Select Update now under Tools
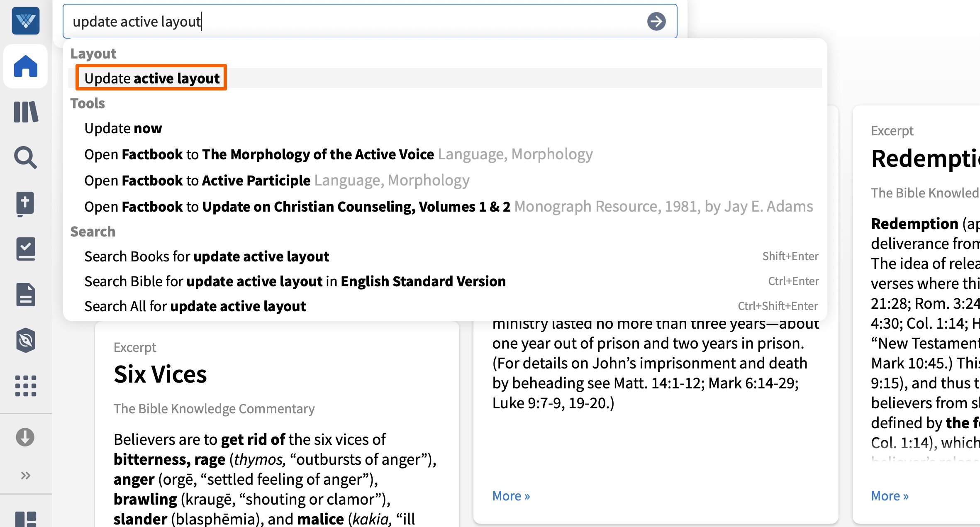 pyautogui.click(x=123, y=128)
